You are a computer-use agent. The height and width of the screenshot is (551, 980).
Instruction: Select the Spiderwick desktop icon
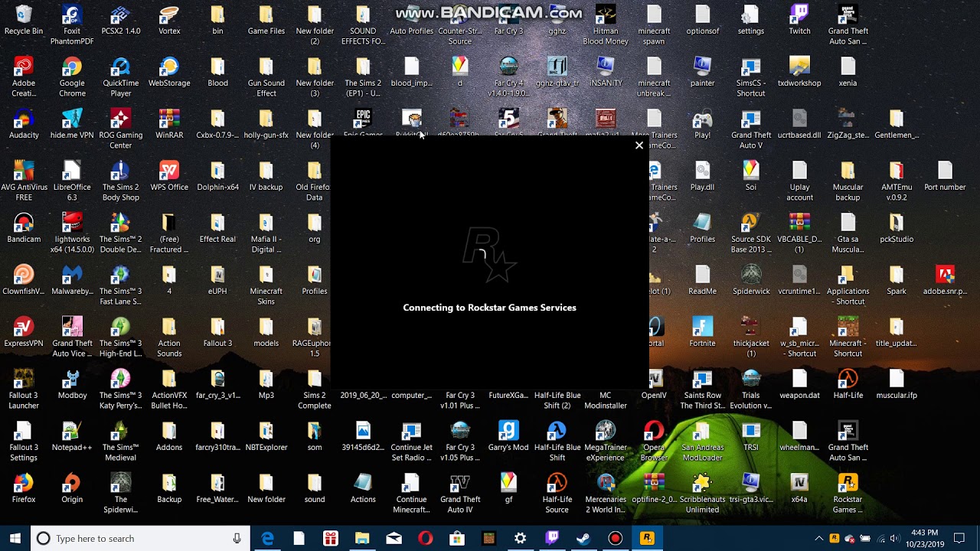[x=751, y=281]
